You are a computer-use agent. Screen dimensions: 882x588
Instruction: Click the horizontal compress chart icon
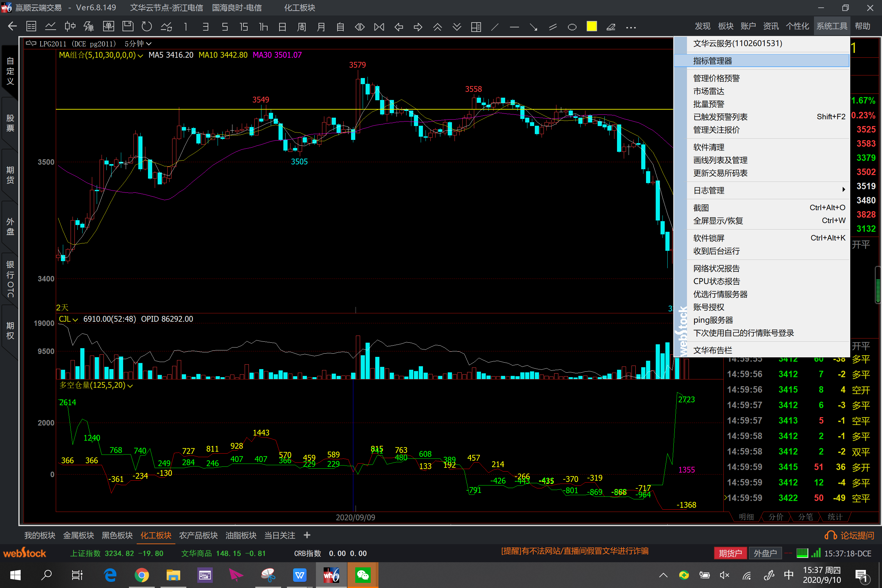pyautogui.click(x=360, y=27)
